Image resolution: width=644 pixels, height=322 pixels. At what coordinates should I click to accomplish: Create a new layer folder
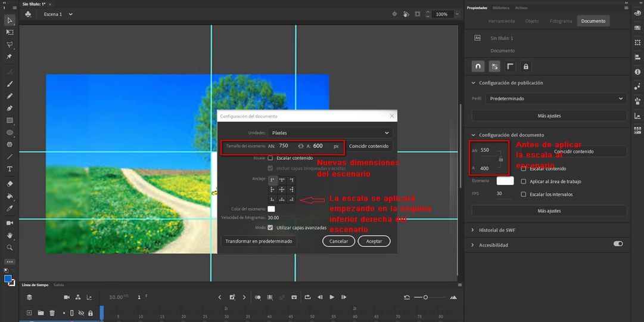tap(41, 313)
